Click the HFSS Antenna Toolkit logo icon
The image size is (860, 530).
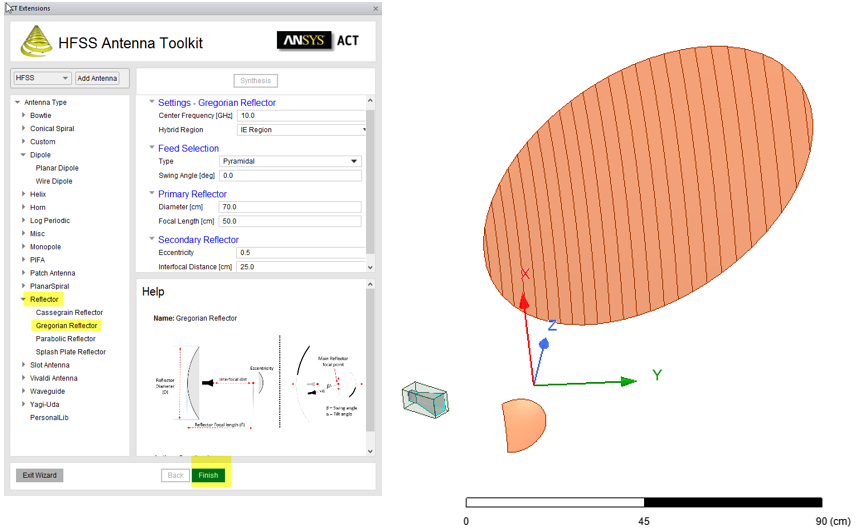click(x=36, y=41)
